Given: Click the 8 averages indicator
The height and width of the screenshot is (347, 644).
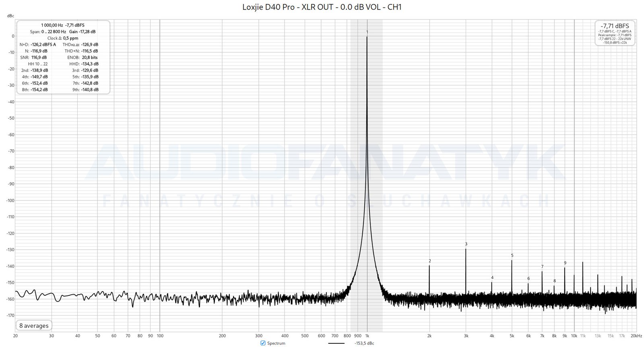Looking at the screenshot, I should point(34,326).
